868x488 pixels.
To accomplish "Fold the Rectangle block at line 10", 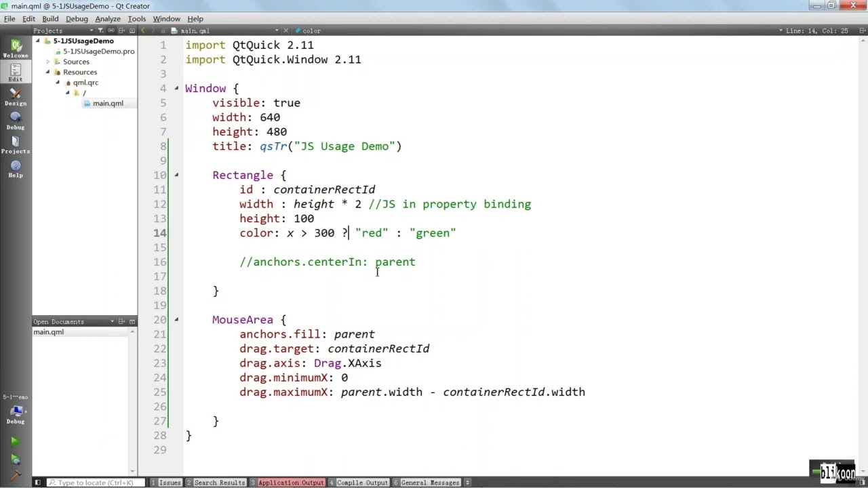I will point(176,175).
